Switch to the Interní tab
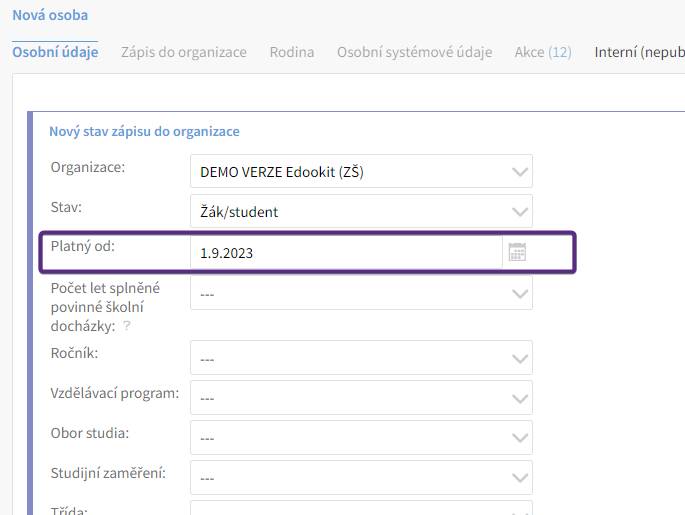This screenshot has height=515, width=685. tap(640, 52)
